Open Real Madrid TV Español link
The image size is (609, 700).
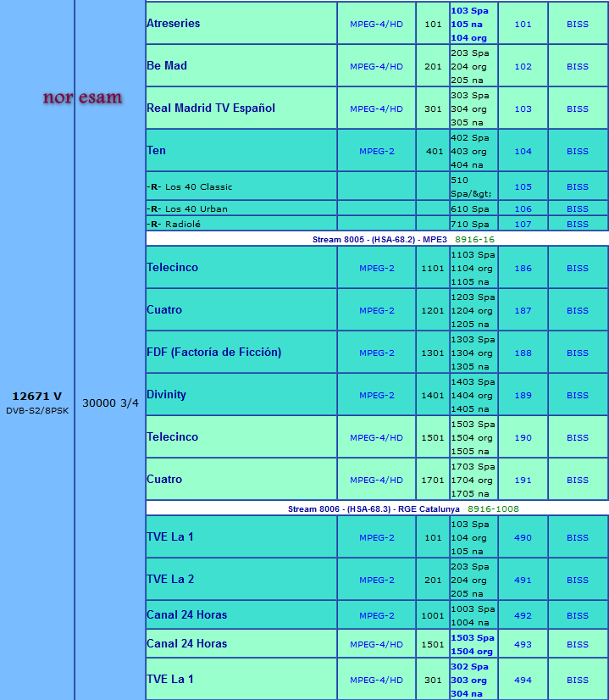click(211, 108)
